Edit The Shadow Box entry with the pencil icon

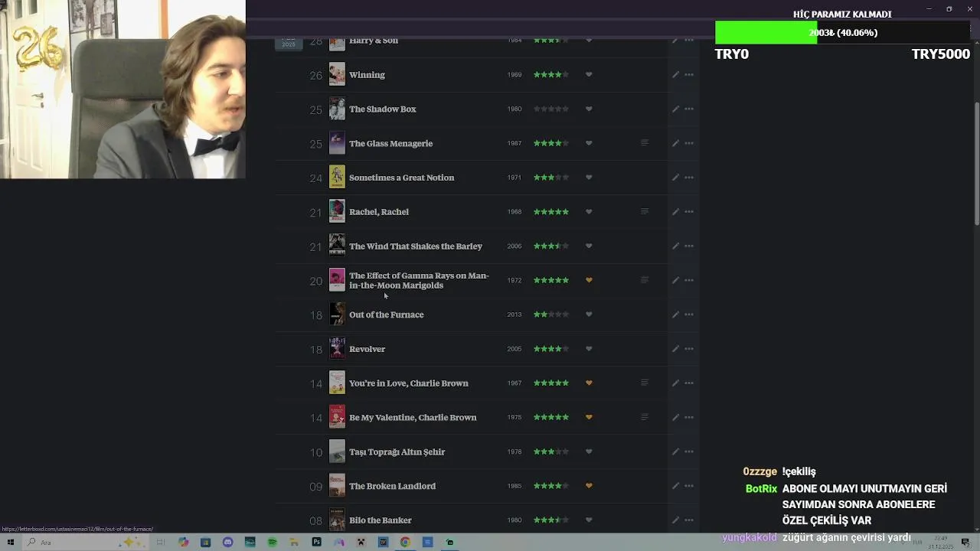[675, 109]
